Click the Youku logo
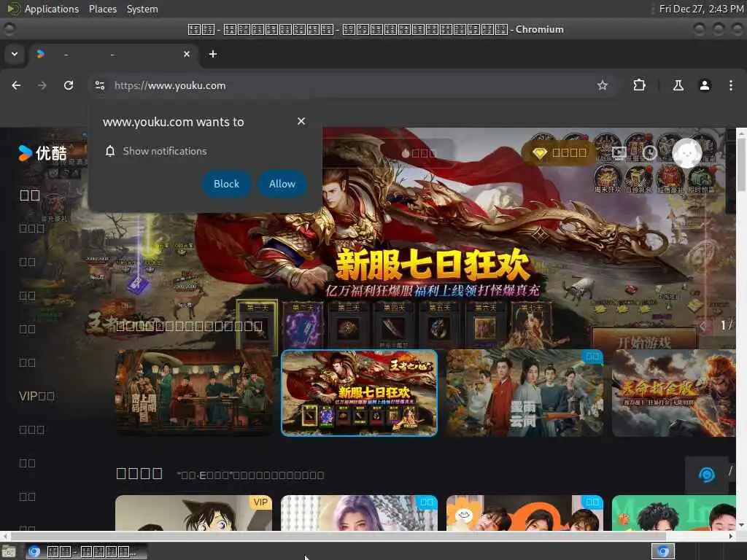 point(42,153)
